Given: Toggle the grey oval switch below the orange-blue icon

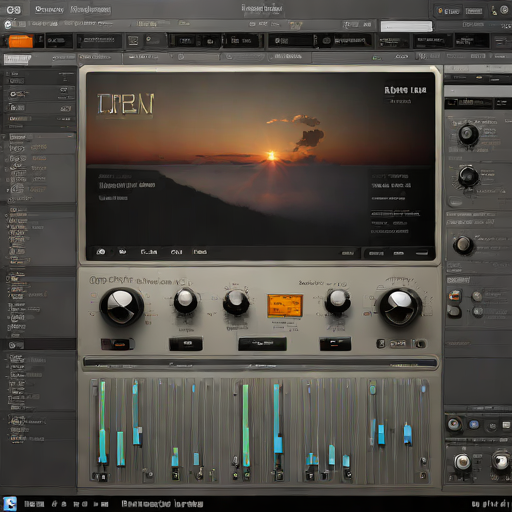Looking at the screenshot, I should 454,312.
